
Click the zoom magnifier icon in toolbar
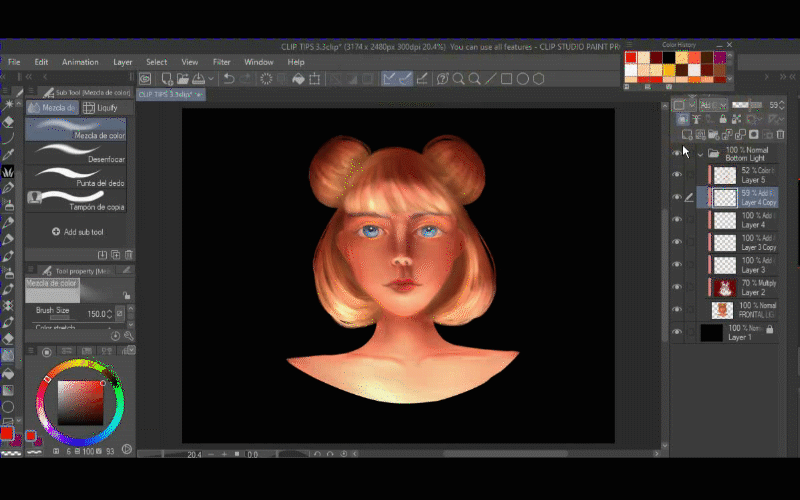click(x=459, y=79)
